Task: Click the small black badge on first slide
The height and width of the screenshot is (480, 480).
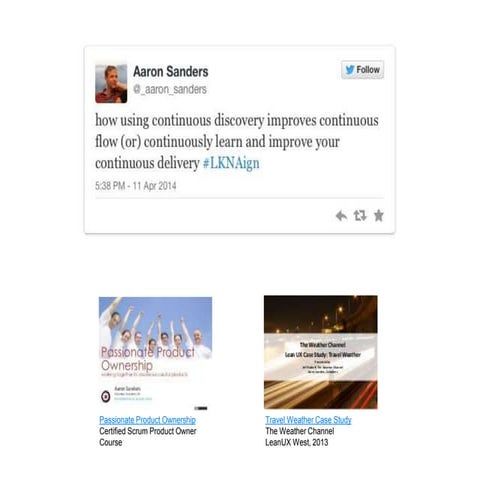Action: (x=201, y=408)
